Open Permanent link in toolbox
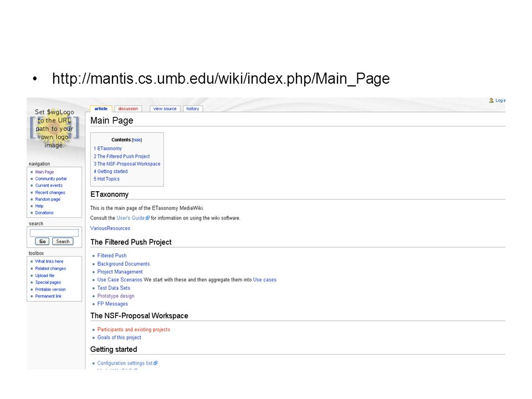Image resolution: width=532 pixels, height=399 pixels. (49, 296)
